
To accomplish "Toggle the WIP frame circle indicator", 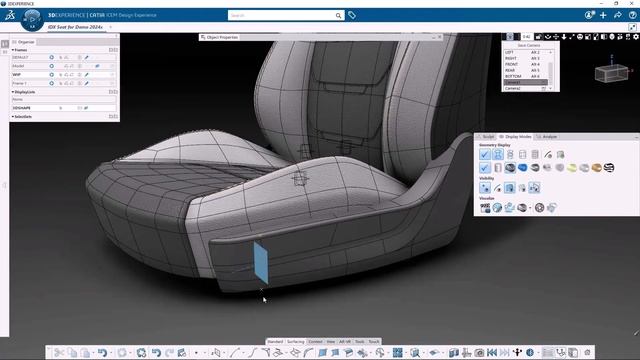I will (x=51, y=75).
